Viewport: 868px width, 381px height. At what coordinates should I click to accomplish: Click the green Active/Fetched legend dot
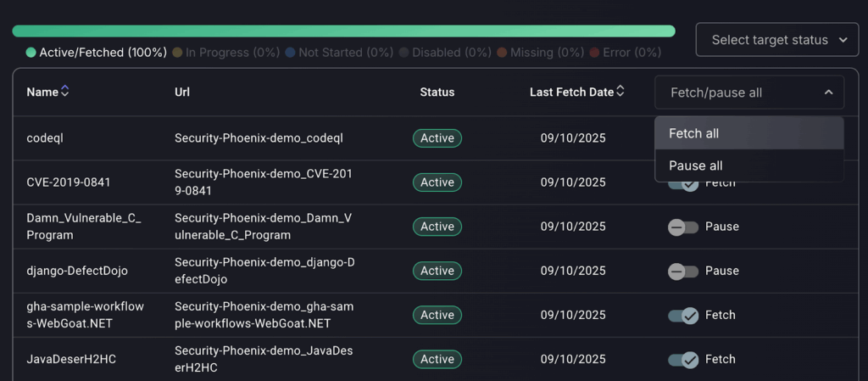(31, 53)
